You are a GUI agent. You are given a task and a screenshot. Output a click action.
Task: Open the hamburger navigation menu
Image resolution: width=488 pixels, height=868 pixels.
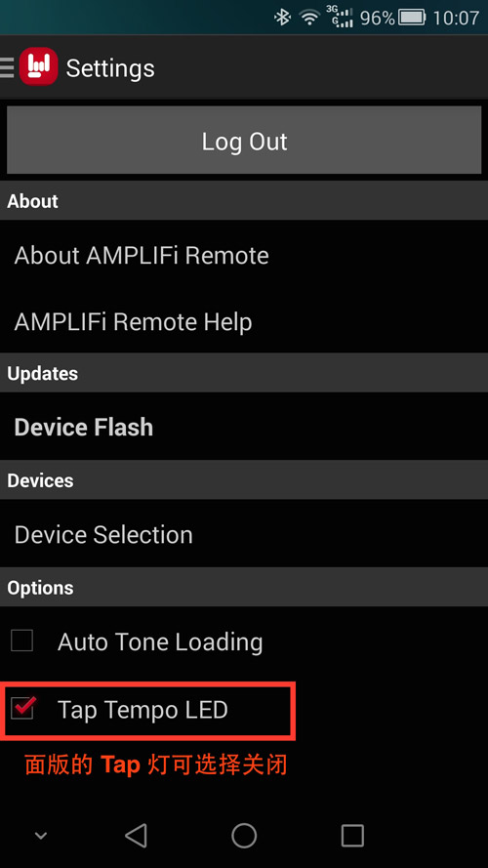(x=7, y=67)
